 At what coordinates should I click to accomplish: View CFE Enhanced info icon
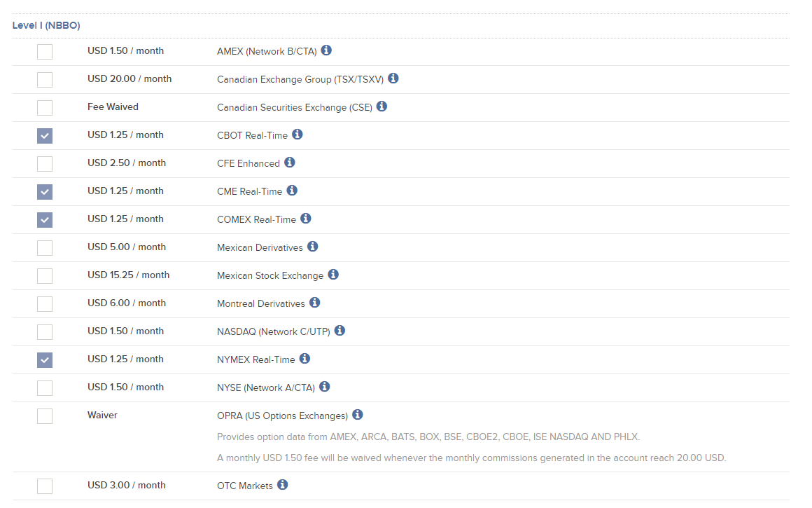click(x=290, y=163)
